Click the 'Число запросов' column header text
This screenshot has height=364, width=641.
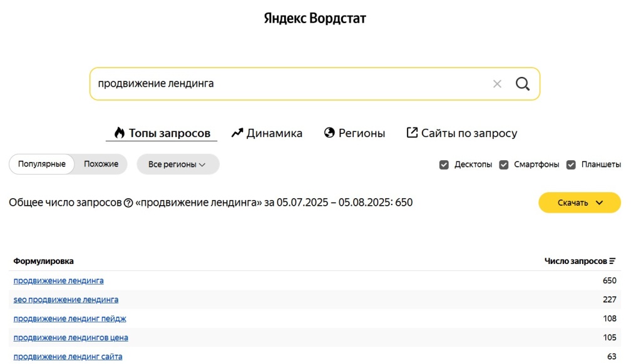[576, 261]
